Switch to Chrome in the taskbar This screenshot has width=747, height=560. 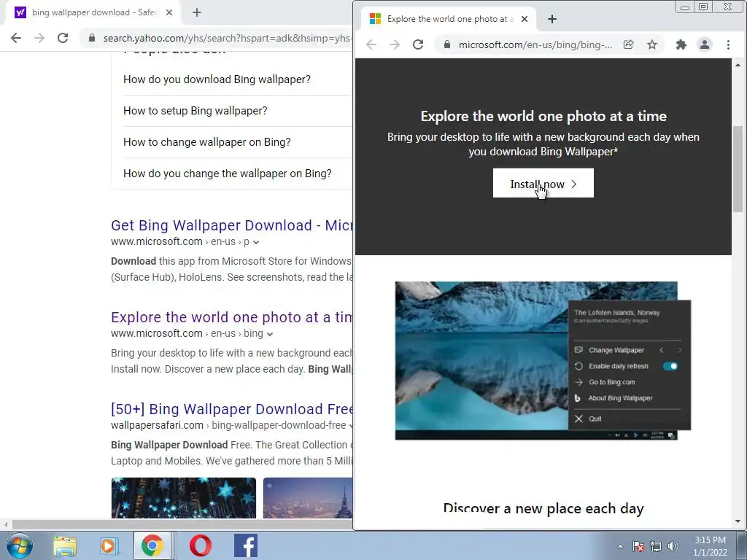152,545
